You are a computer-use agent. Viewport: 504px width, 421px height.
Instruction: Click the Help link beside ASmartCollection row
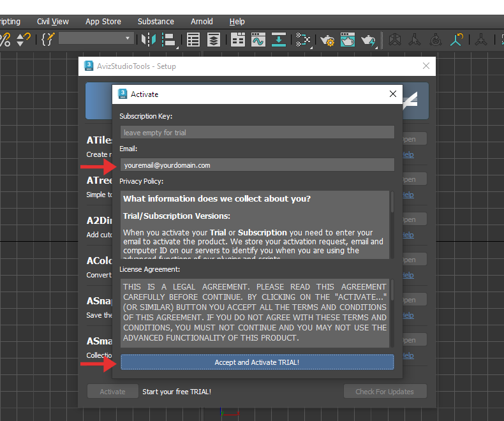point(408,355)
